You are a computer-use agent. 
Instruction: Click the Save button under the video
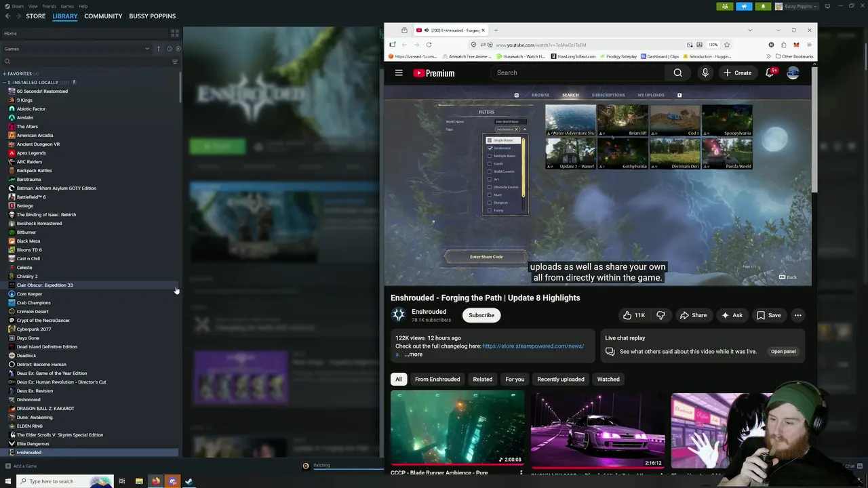tap(768, 315)
